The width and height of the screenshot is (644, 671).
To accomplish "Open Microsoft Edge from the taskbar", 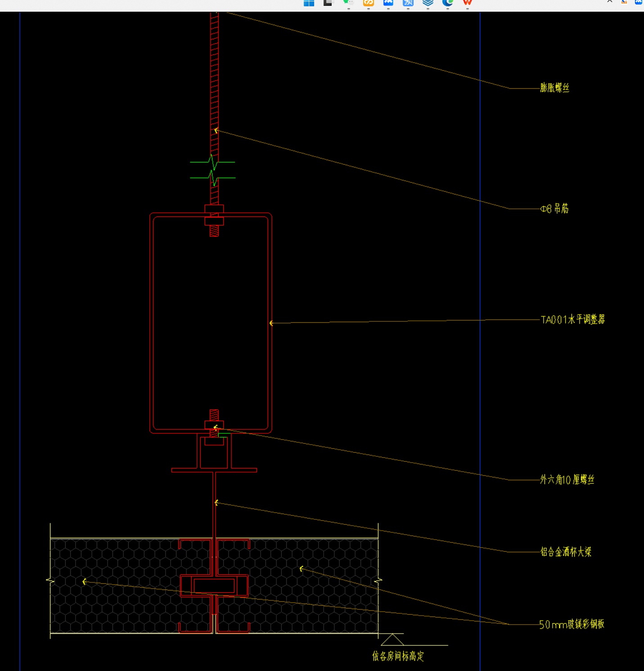I will [x=447, y=3].
